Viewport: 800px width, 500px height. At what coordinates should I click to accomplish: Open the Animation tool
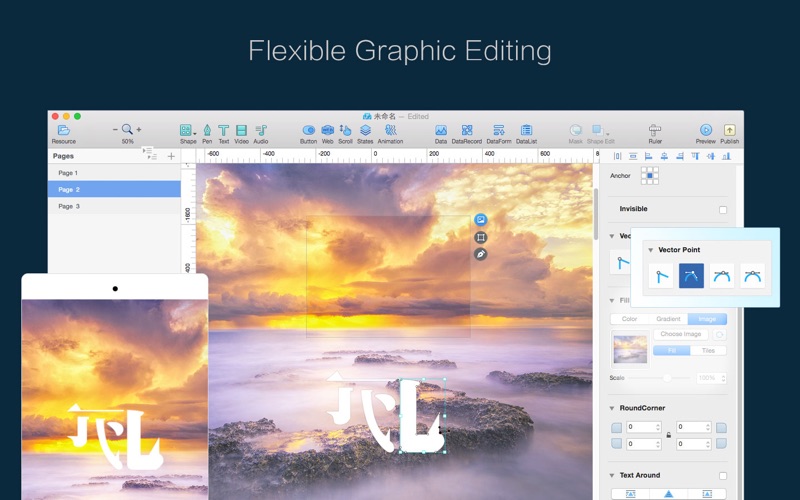[x=390, y=134]
